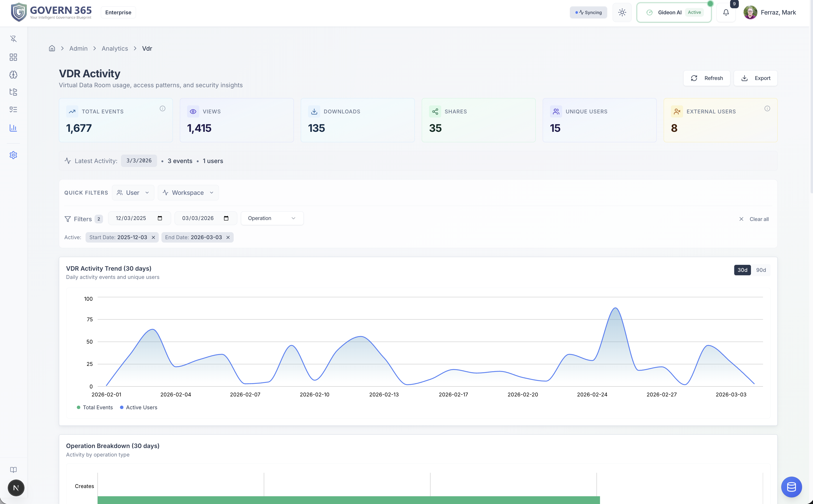Viewport: 813px width, 504px height.
Task: Switch trend chart to 90d
Action: 761,270
